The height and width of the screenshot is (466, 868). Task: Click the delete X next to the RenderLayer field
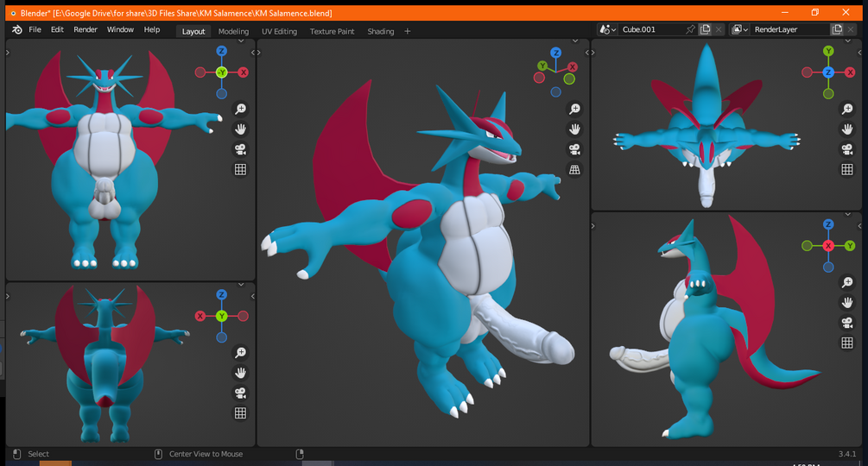coord(851,29)
